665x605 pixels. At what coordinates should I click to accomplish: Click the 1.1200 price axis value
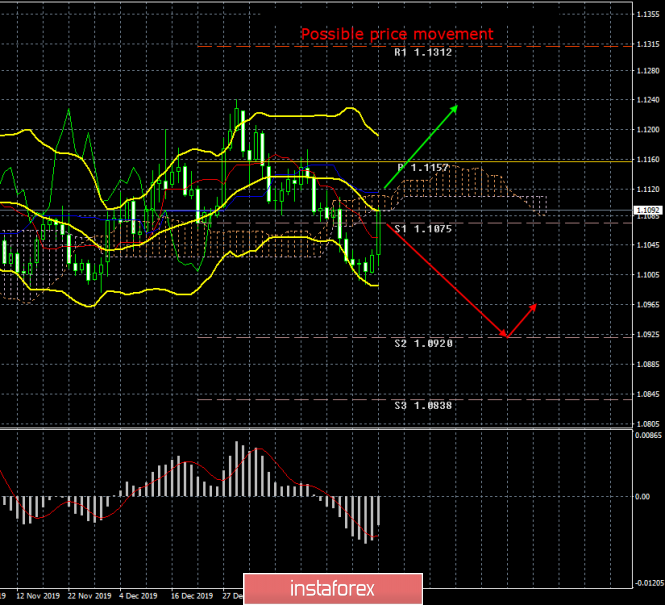tap(648, 130)
